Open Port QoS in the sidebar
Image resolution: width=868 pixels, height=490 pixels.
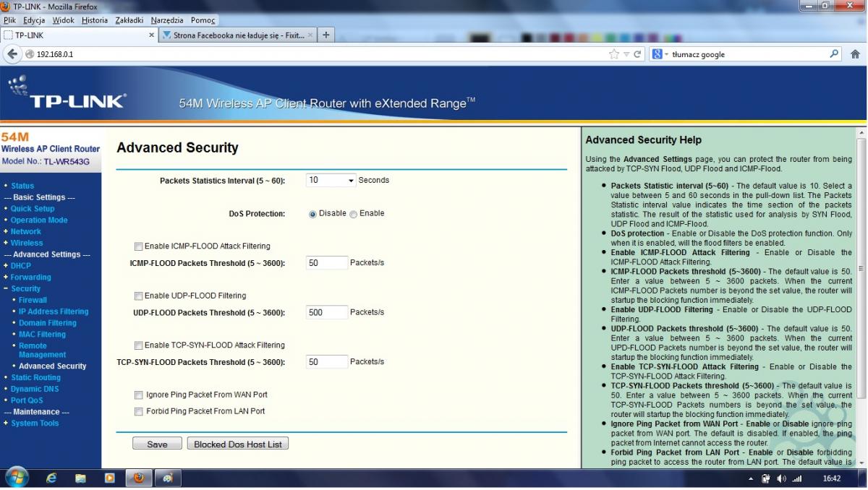point(27,401)
